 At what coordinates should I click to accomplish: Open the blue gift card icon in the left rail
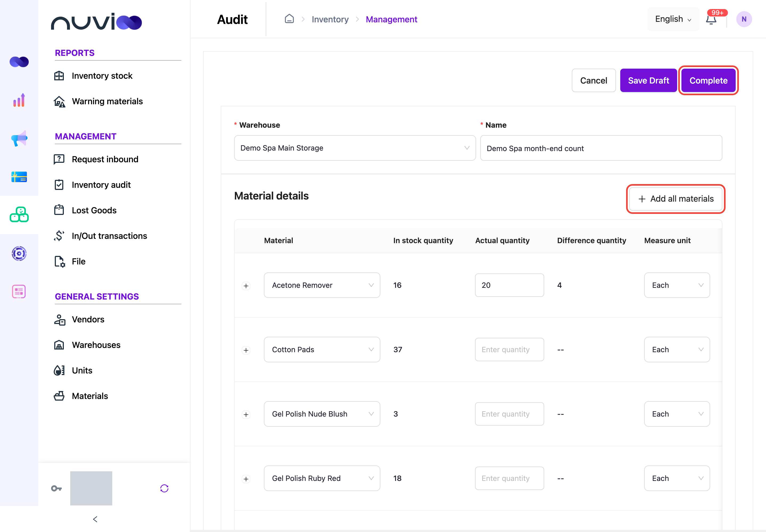[x=19, y=177]
